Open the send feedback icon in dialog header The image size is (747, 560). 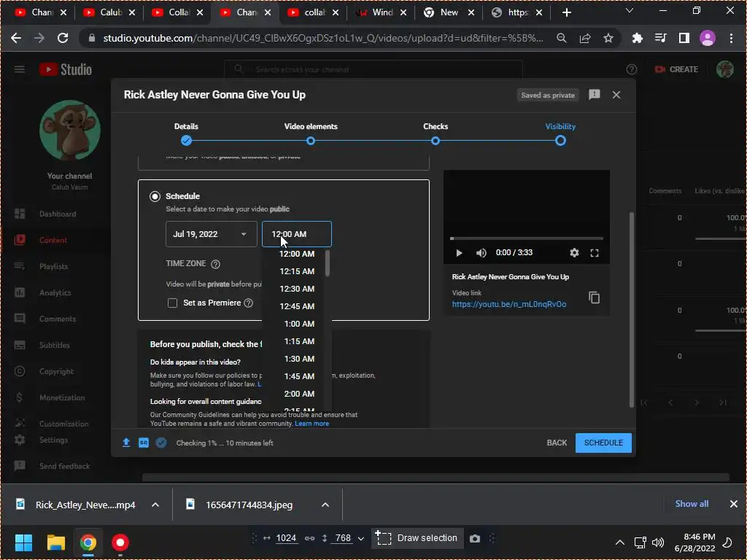[x=594, y=95]
